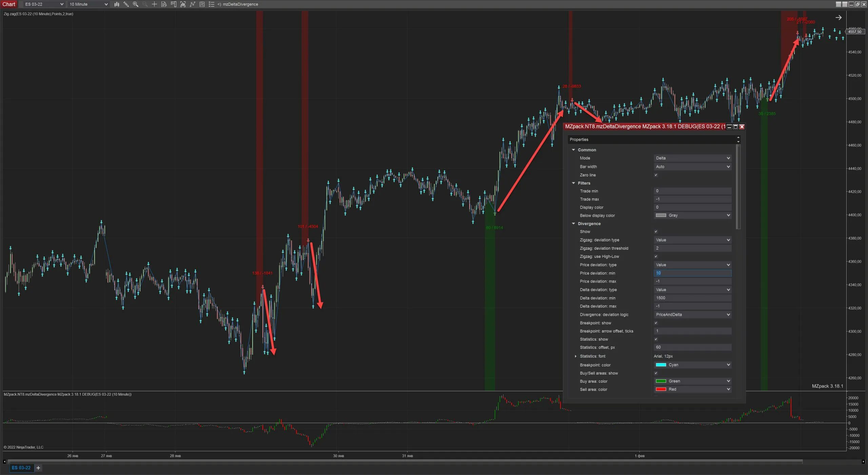868x475 pixels.
Task: Add a new chart tab with plus
Action: [38, 468]
